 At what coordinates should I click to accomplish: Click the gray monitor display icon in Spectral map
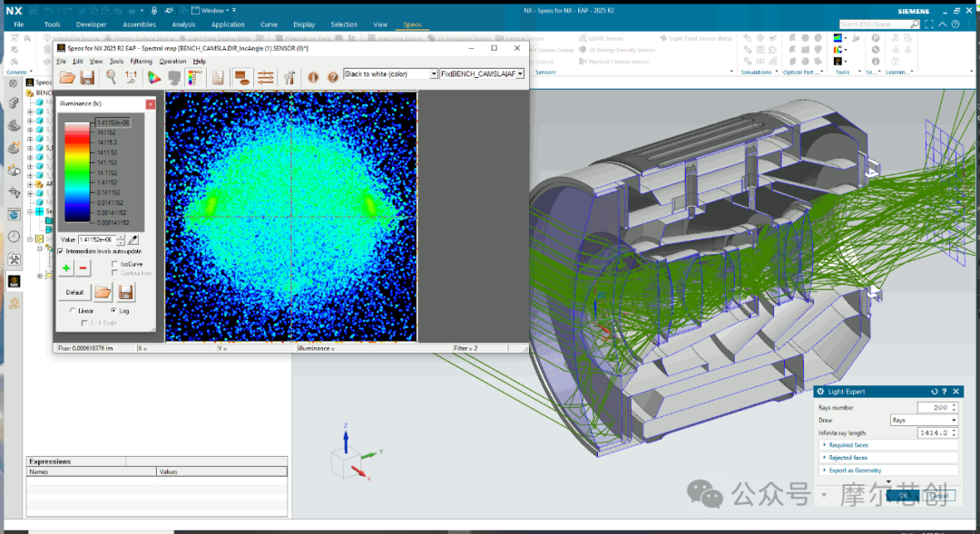pos(174,77)
